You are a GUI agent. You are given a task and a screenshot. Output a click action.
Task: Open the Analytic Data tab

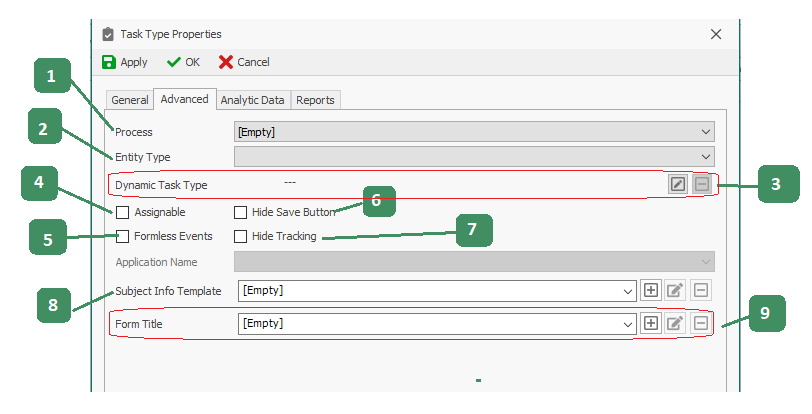click(x=253, y=100)
